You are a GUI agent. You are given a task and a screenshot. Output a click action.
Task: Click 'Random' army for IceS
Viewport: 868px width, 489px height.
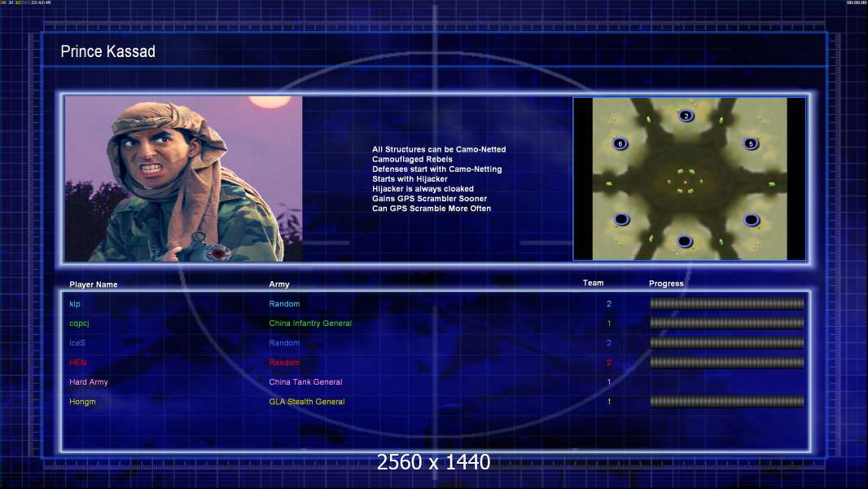(x=284, y=343)
